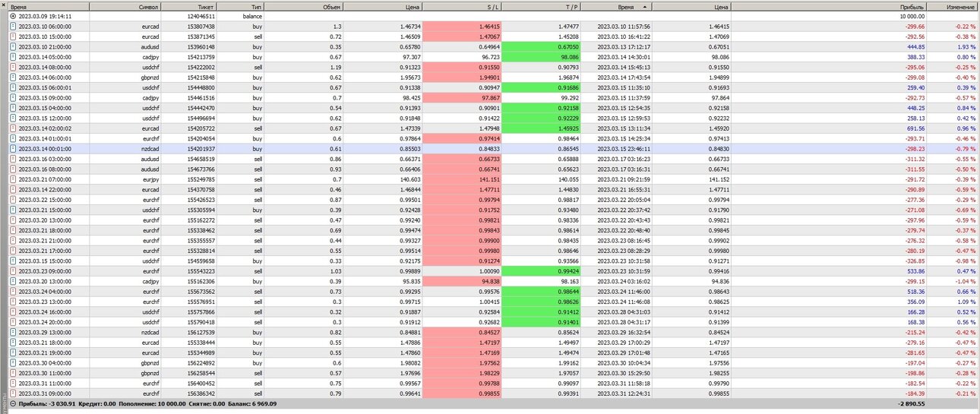Click the Баланс: 6 969.09 summary text
This screenshot has height=414, width=980.
[251, 404]
